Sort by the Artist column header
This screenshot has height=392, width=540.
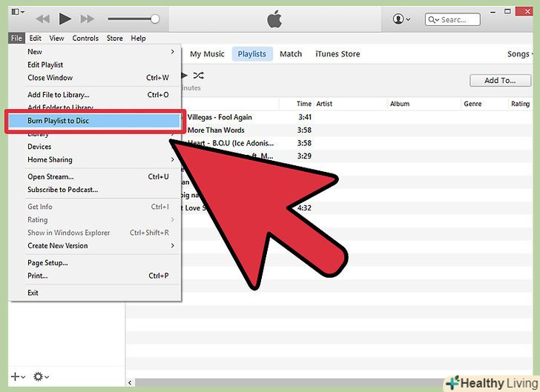click(x=351, y=104)
